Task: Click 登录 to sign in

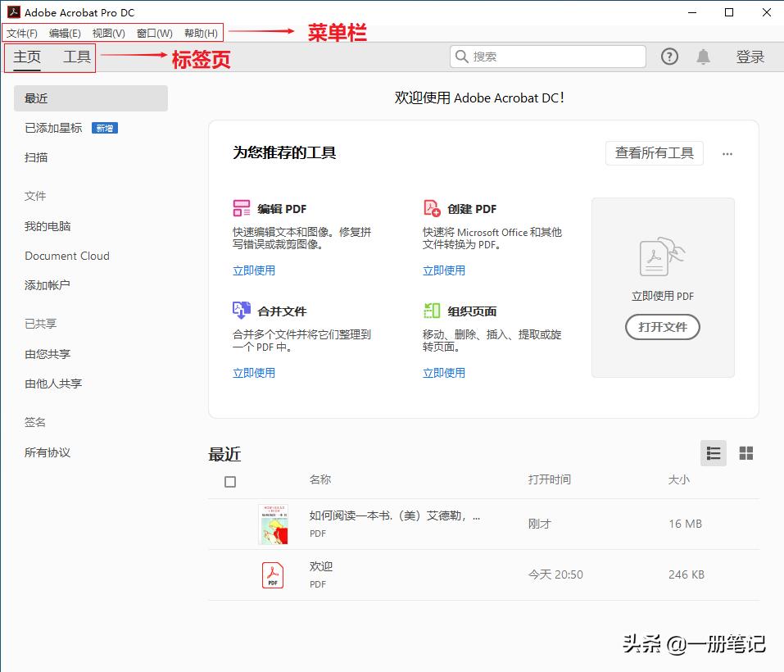Action: click(x=750, y=57)
